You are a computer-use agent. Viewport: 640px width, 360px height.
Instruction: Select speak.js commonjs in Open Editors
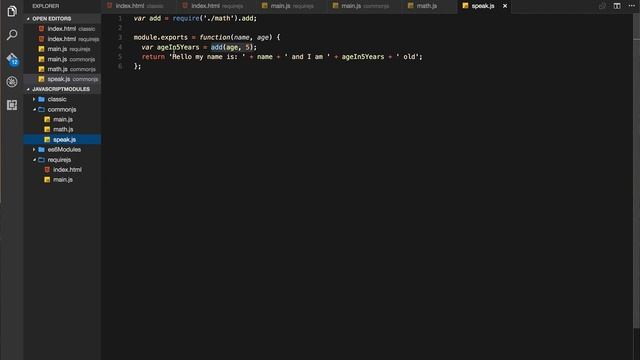point(62,79)
